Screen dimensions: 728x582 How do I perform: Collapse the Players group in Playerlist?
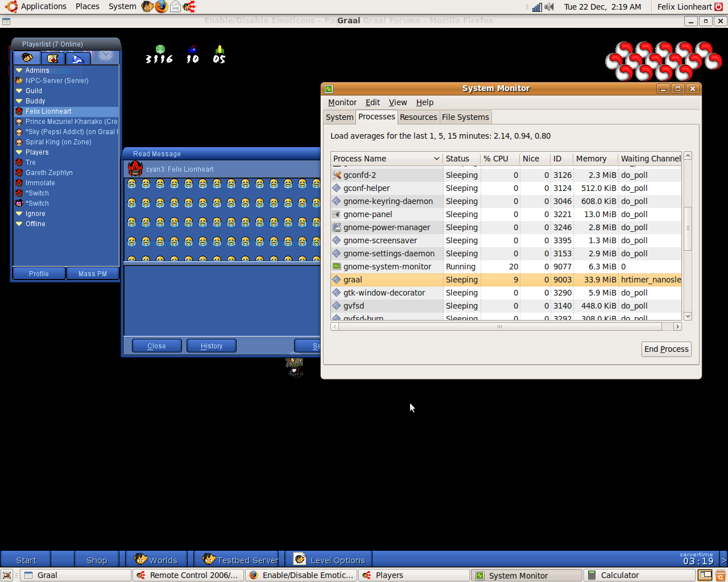coord(19,152)
